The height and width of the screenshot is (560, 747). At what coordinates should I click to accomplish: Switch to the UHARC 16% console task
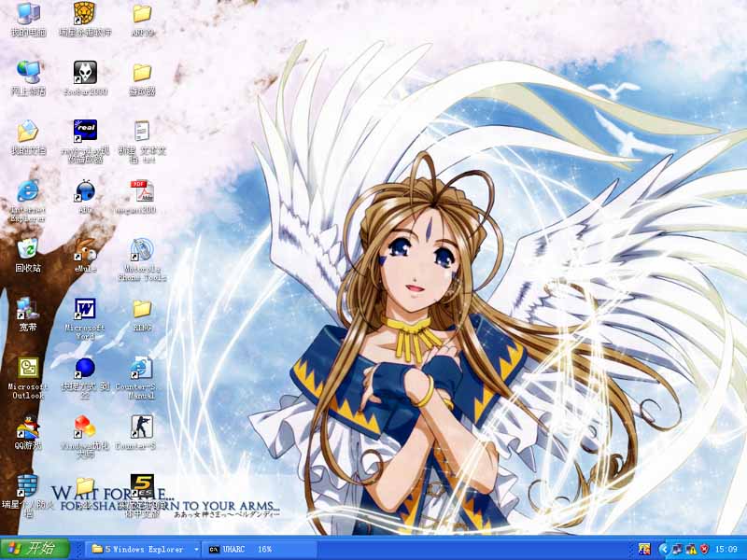[260, 549]
